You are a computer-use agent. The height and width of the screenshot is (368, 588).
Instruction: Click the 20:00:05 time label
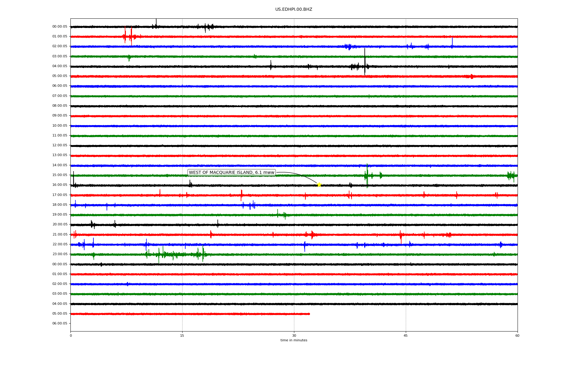(60, 224)
